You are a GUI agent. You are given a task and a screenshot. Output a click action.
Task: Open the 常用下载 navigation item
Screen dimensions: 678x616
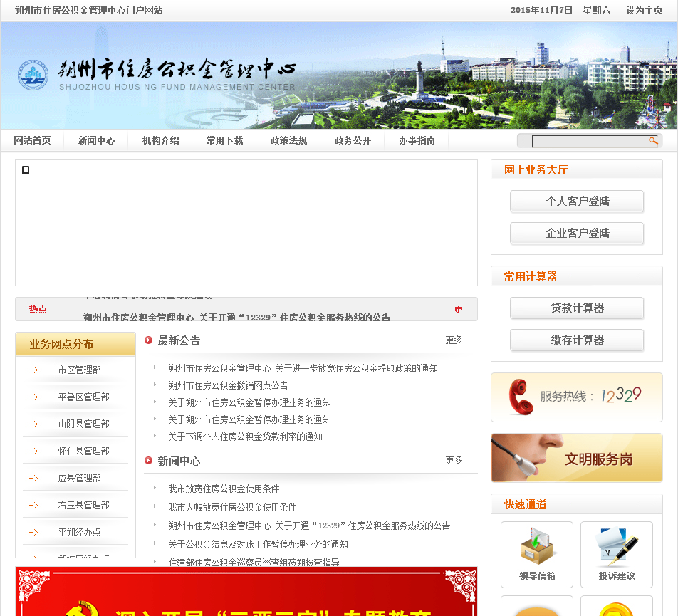224,140
